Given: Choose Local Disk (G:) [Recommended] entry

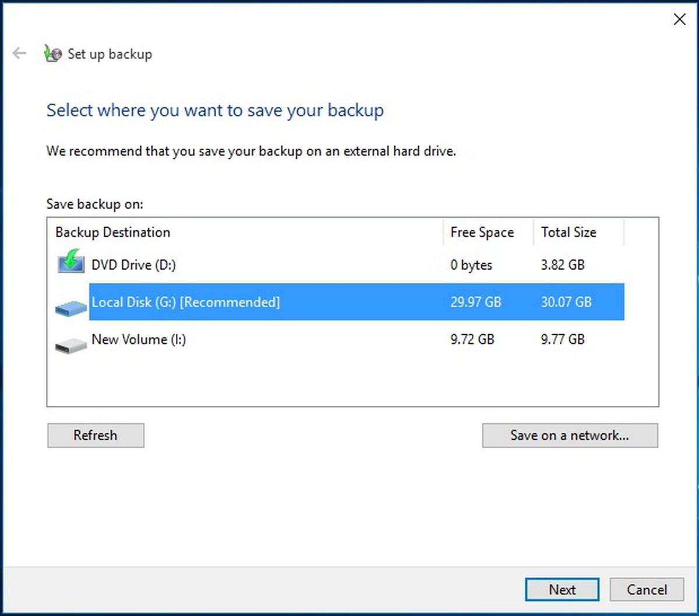Looking at the screenshot, I should (356, 302).
